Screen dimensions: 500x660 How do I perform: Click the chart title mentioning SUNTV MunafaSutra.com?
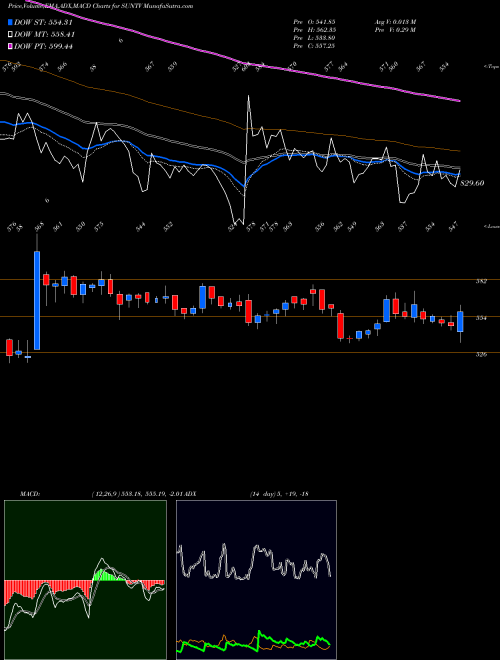tap(101, 6)
